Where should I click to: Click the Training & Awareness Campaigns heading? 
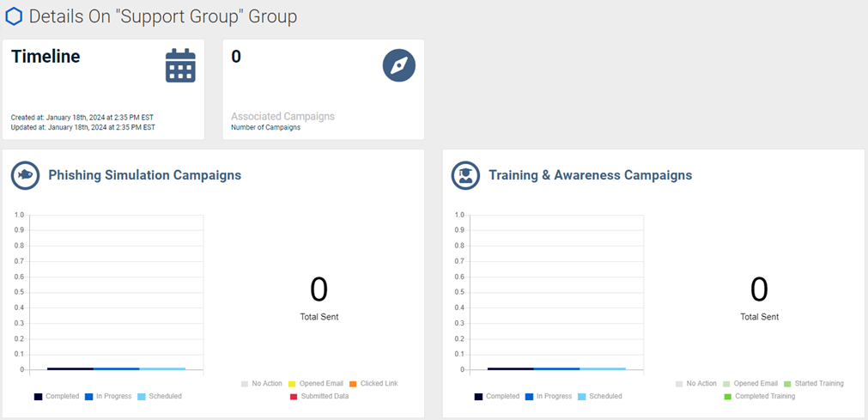590,175
